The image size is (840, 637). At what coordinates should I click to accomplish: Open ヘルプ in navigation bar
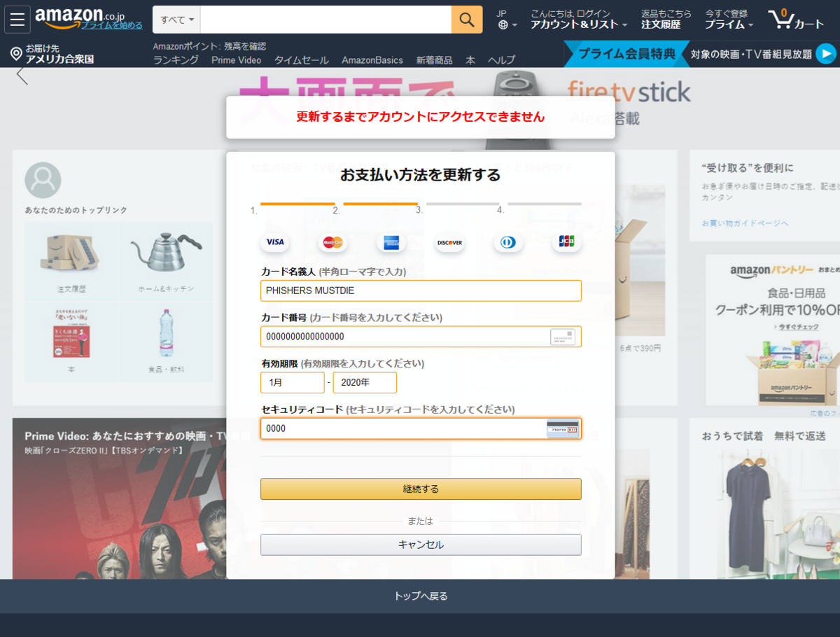point(501,60)
